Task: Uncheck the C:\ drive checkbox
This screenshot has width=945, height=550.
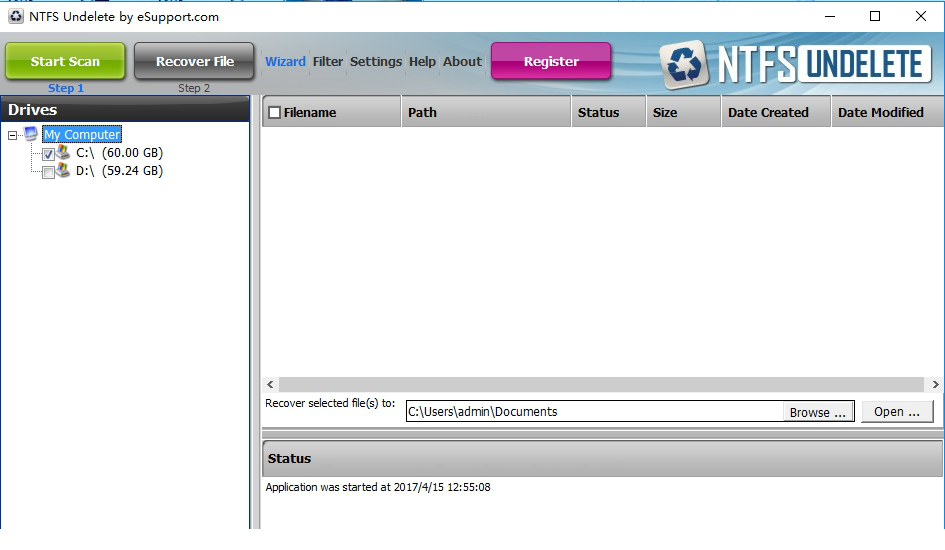Action: click(x=48, y=154)
